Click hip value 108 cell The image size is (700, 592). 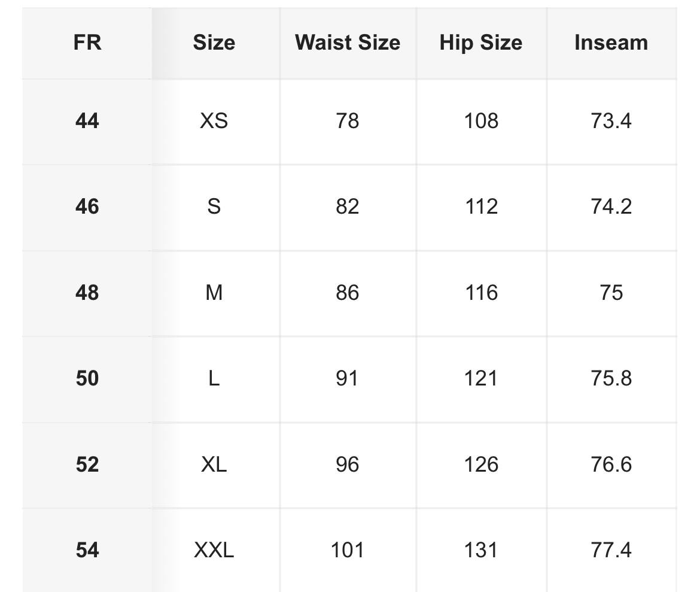(x=482, y=122)
